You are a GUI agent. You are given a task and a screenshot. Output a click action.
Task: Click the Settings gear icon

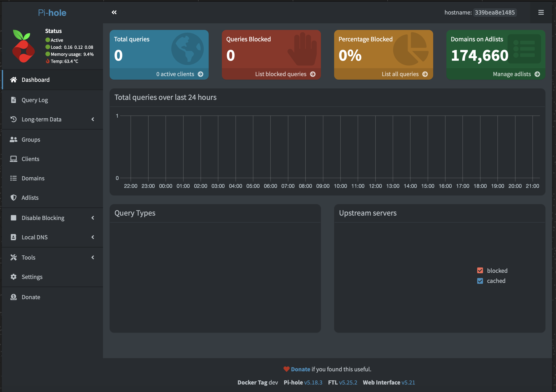pyautogui.click(x=14, y=277)
